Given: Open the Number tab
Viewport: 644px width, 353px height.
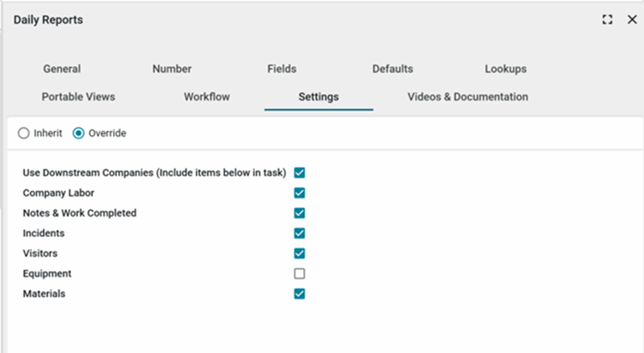Looking at the screenshot, I should tap(172, 69).
